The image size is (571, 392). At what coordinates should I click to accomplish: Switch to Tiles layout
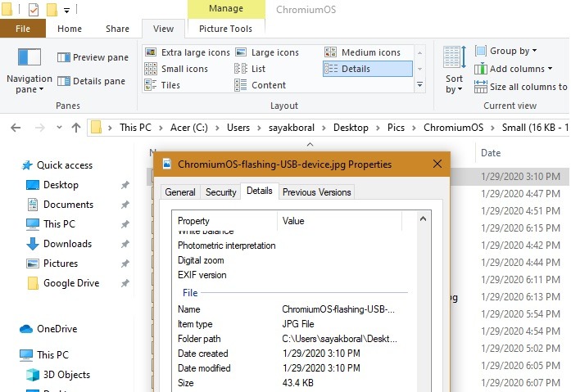(x=162, y=85)
